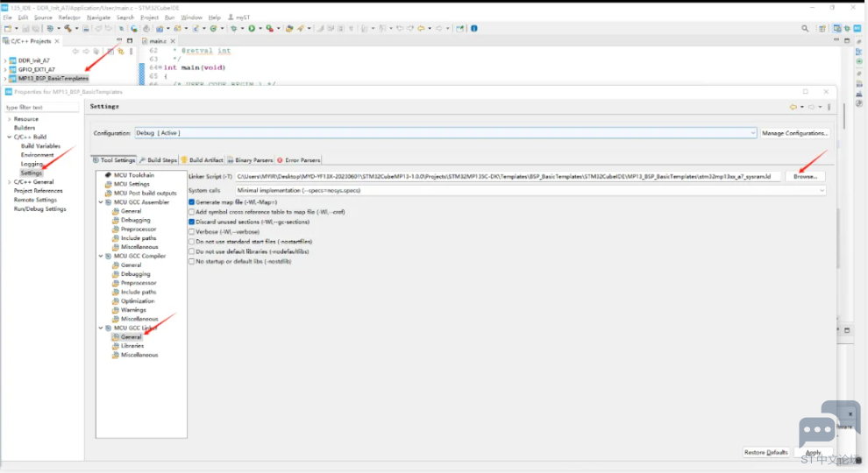
Task: Click the green Run toolbar button
Action: 252,28
